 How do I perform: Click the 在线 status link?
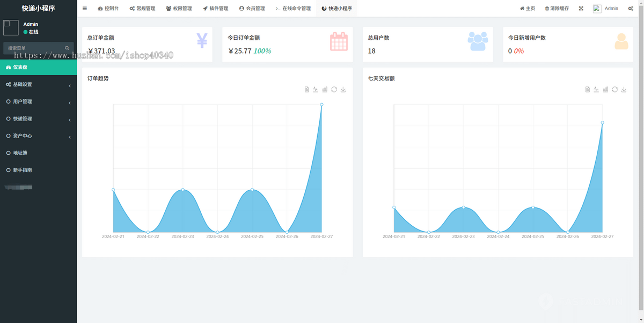coord(31,32)
